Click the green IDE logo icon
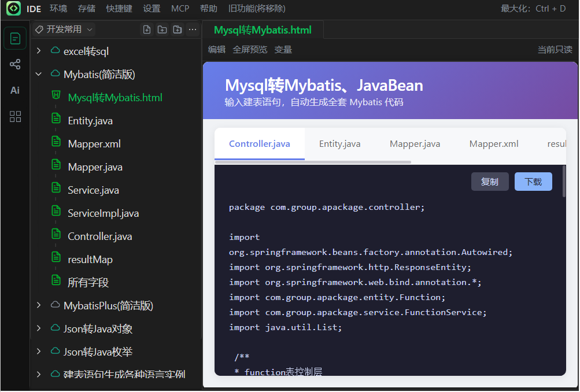This screenshot has height=392, width=580. [x=14, y=8]
